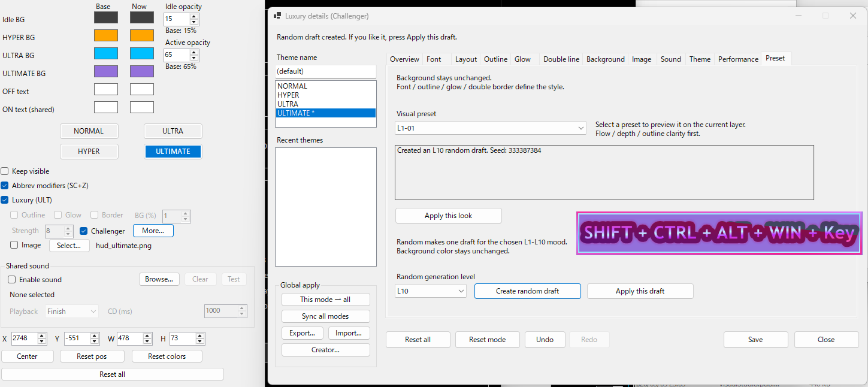Select the NORMAL mode button

pyautogui.click(x=89, y=131)
